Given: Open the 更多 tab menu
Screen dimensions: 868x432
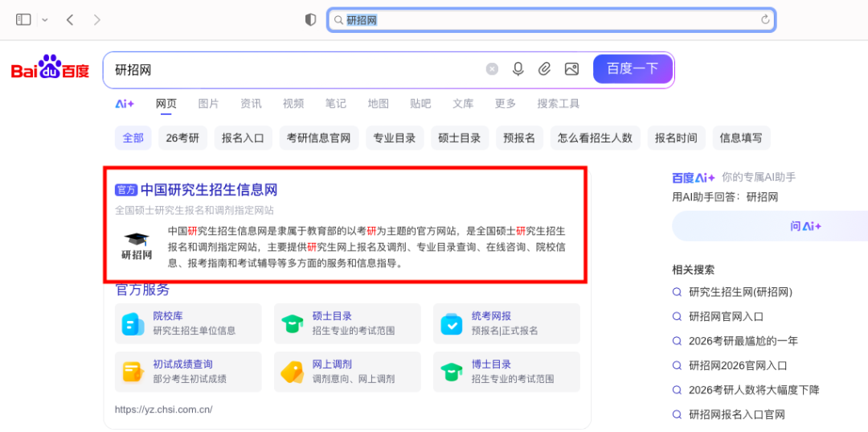Looking at the screenshot, I should pyautogui.click(x=506, y=104).
